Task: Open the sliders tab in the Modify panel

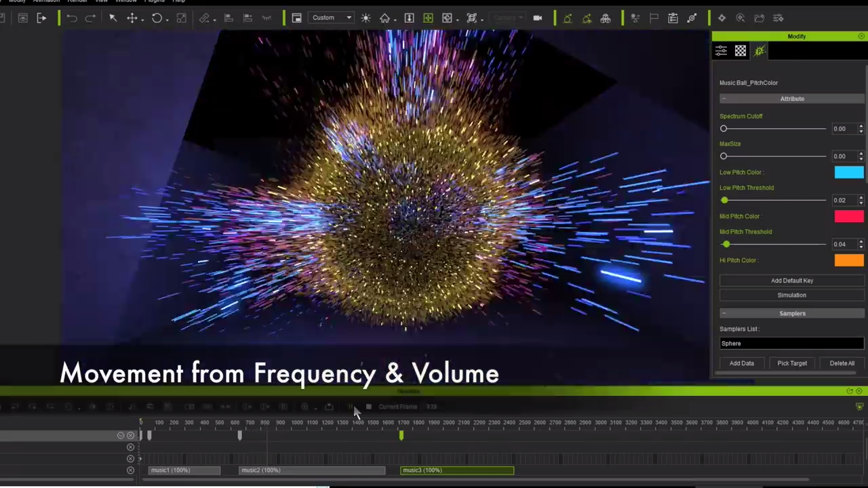Action: (x=721, y=51)
